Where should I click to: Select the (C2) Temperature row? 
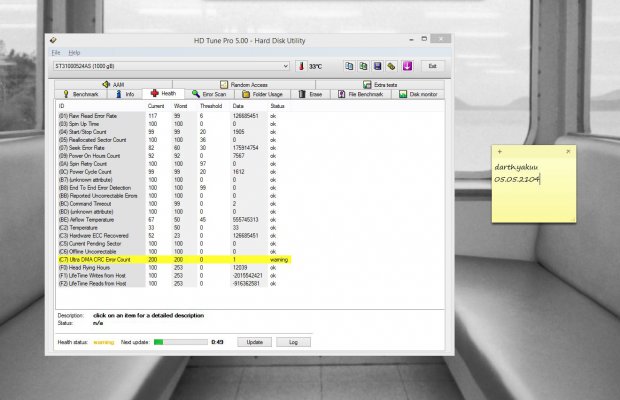point(174,228)
